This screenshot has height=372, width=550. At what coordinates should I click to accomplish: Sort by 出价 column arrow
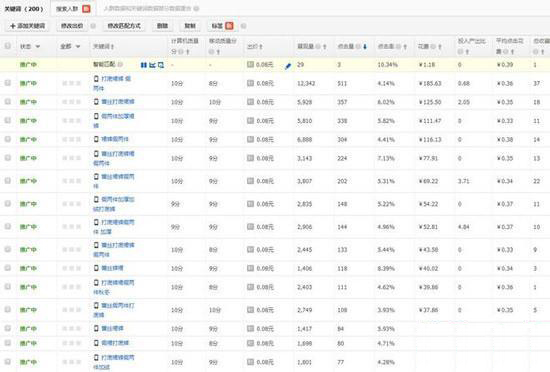(x=261, y=47)
